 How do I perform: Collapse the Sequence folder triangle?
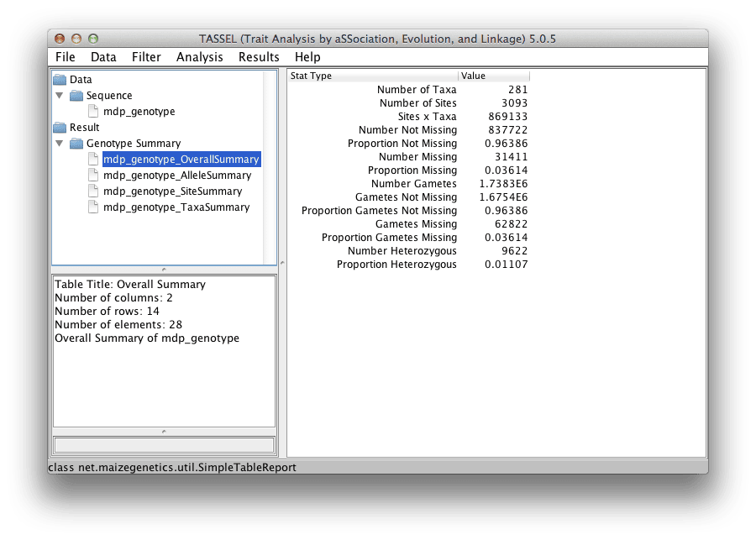[x=60, y=96]
